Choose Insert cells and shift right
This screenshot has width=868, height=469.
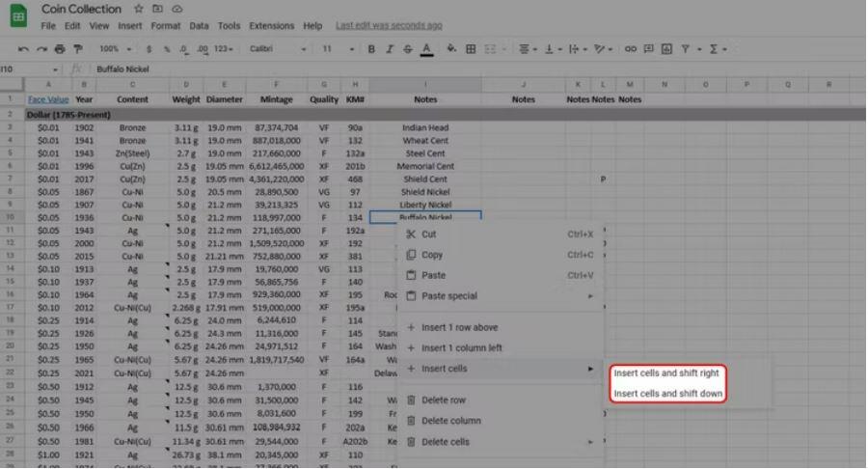click(666, 373)
